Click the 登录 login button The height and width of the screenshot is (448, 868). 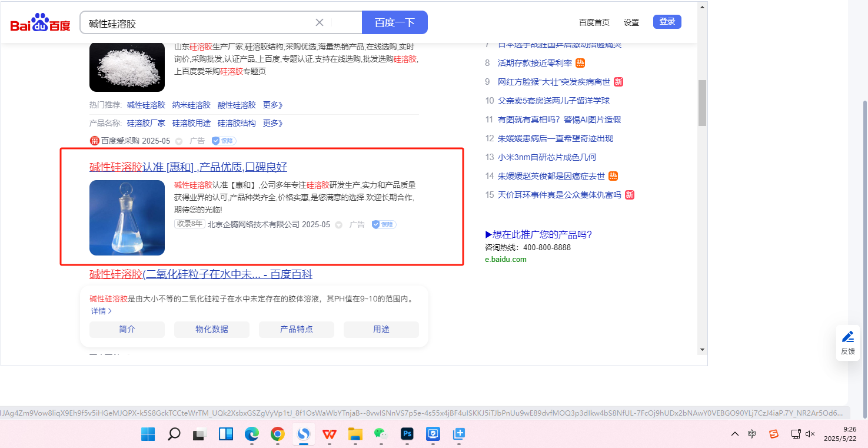(x=667, y=22)
